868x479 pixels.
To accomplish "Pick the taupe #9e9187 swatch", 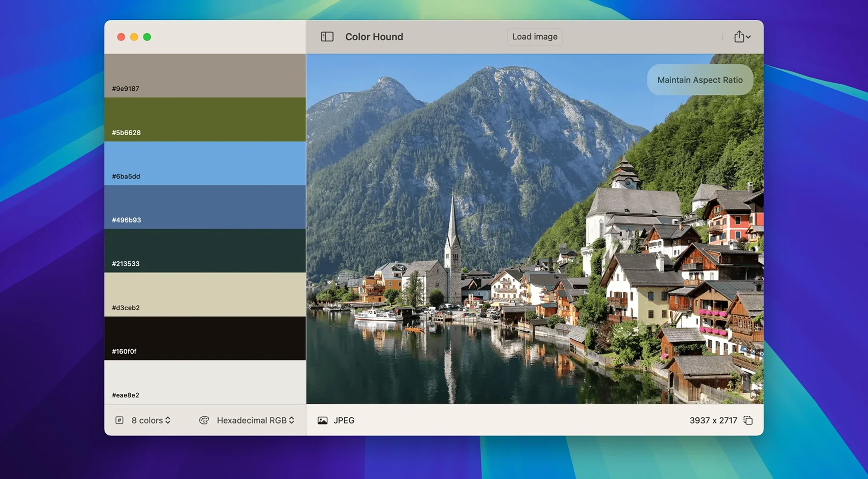I will [x=205, y=75].
